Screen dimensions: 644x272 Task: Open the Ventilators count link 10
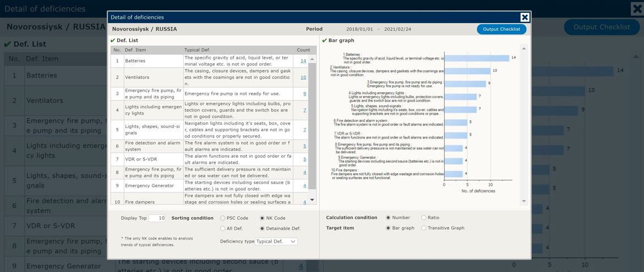[x=303, y=77]
